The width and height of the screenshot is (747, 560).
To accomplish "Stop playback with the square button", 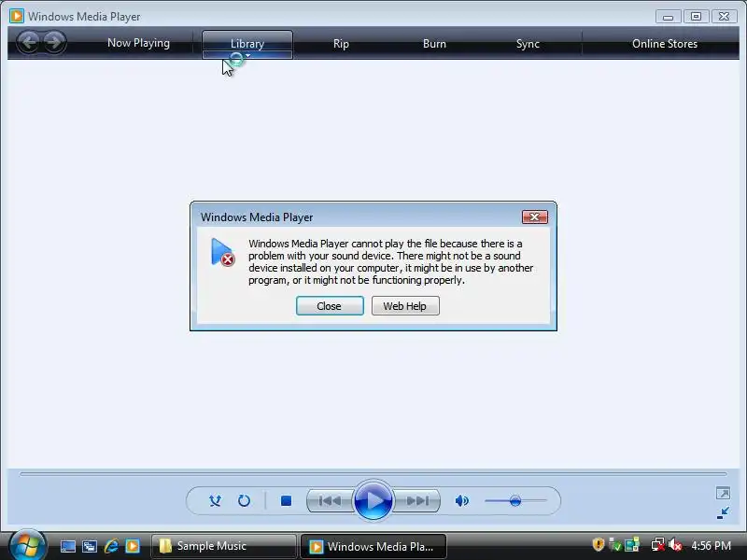I will coord(286,500).
